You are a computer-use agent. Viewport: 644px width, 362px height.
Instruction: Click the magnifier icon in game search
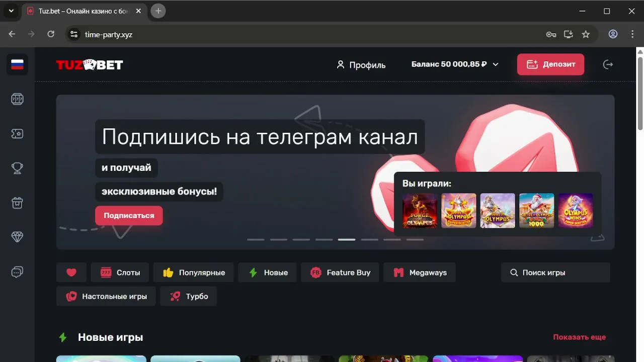point(514,273)
